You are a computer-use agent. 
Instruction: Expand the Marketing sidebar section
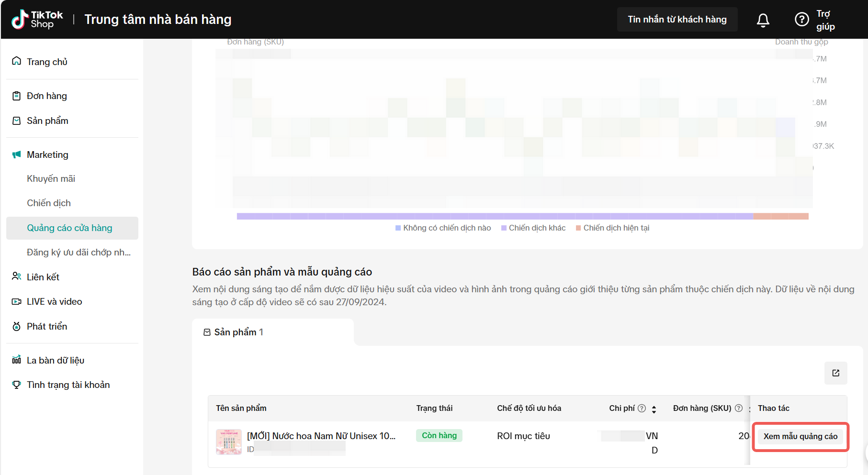[47, 155]
